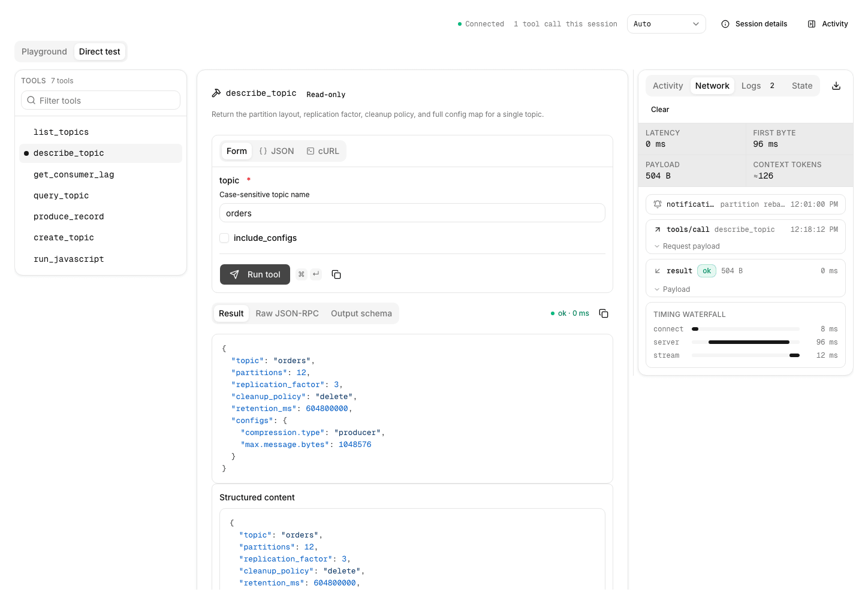Screen dimensions: 868x604
Task: Click the ok status badge on result row
Action: coord(707,271)
